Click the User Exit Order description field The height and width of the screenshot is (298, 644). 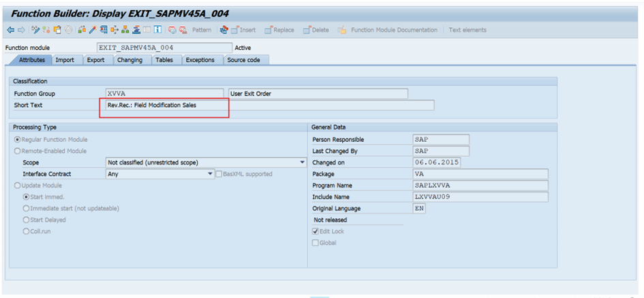[318, 93]
